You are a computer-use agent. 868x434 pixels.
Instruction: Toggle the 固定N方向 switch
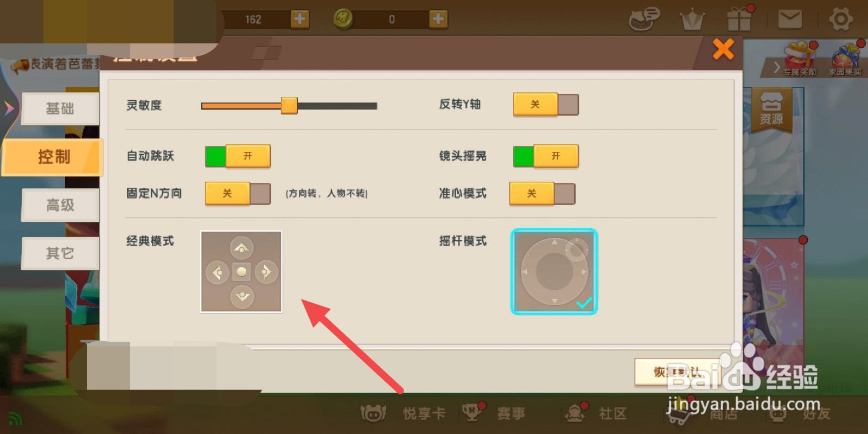238,193
